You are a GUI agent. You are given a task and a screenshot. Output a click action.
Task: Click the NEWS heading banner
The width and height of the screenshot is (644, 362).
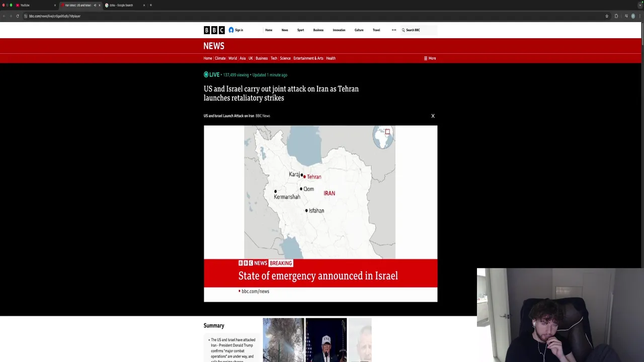(214, 46)
